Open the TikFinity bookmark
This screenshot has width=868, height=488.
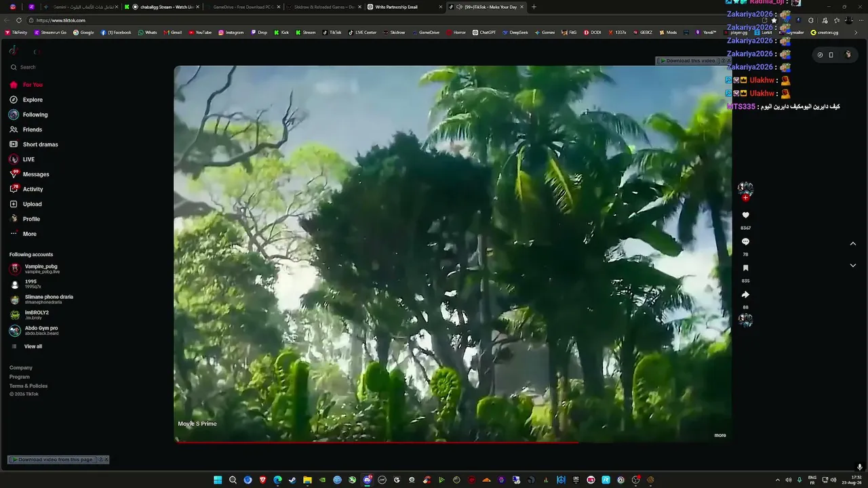[x=16, y=33]
